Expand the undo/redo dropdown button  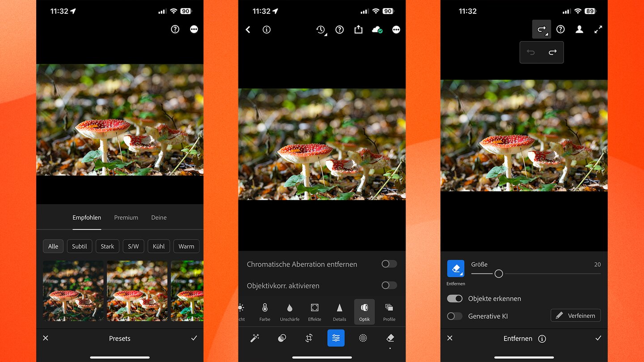point(542,29)
